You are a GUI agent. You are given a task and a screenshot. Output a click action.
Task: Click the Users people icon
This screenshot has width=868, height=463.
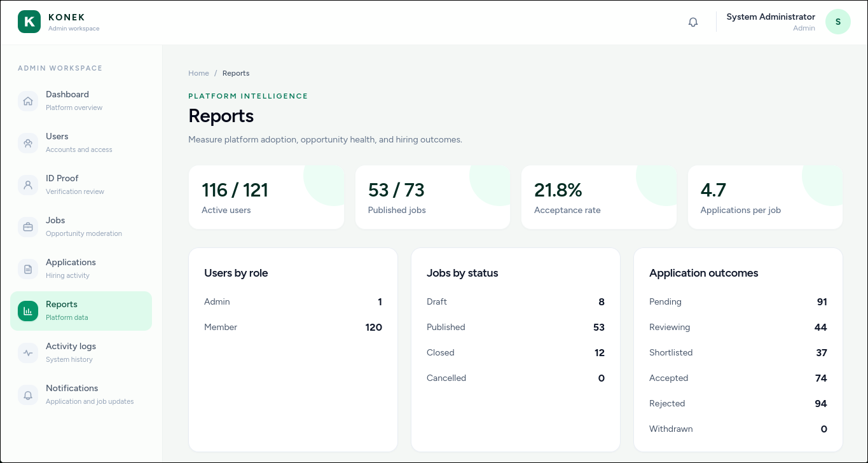tap(28, 142)
